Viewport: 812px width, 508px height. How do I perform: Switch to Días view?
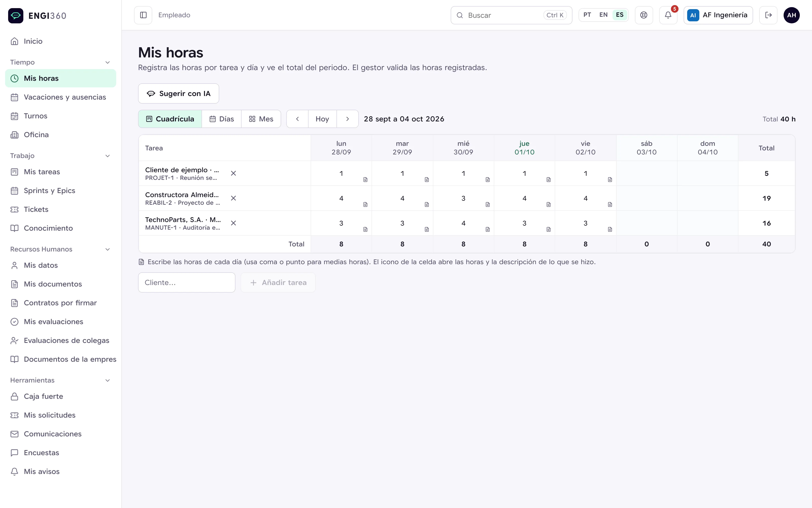coord(222,119)
